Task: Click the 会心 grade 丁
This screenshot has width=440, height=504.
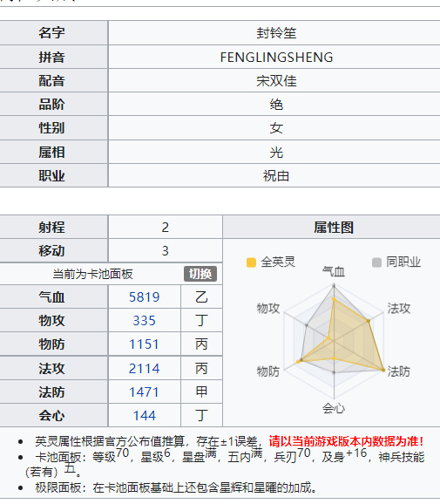Action: pyautogui.click(x=201, y=416)
